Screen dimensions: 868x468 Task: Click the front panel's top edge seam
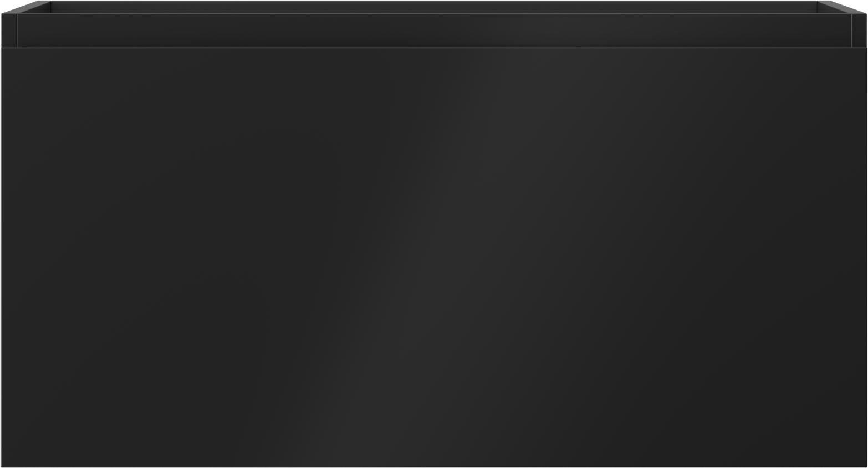(x=434, y=48)
